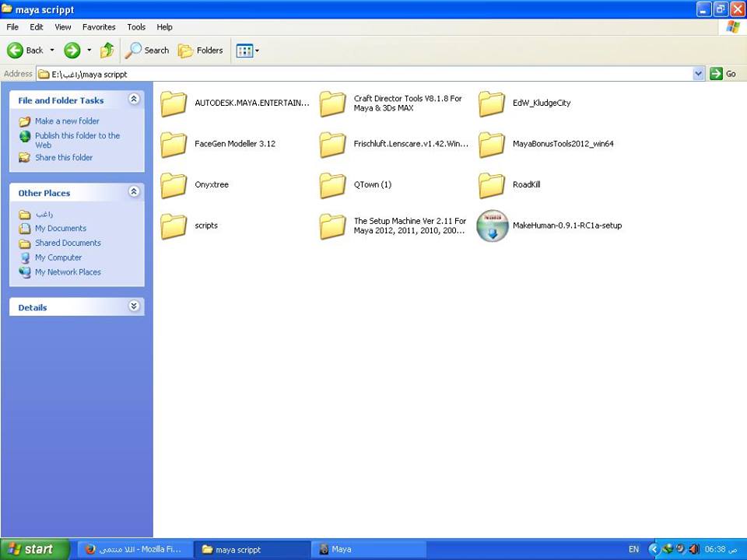747x560 pixels.
Task: Open the Edit menu
Action: point(37,27)
